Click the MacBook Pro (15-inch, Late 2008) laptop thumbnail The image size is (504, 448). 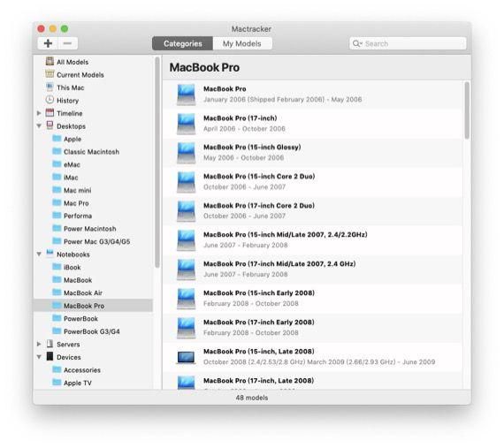[186, 358]
